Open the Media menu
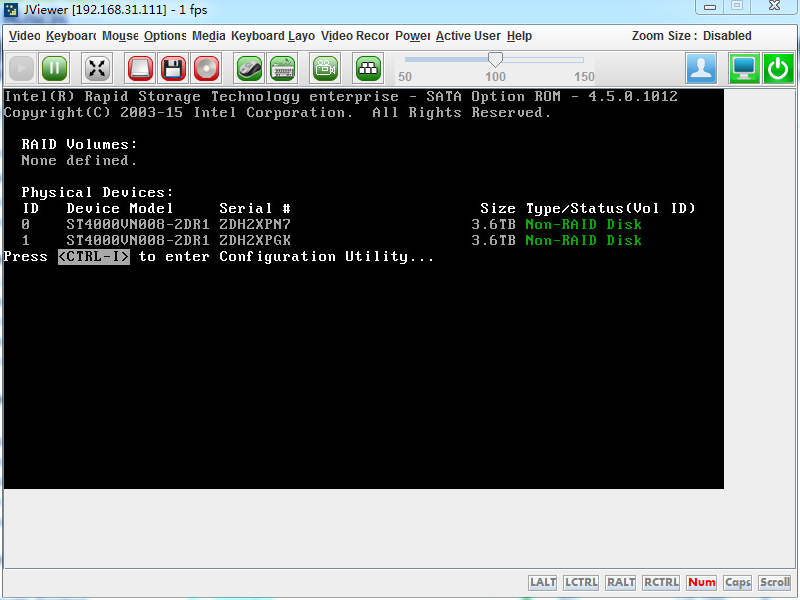This screenshot has width=800, height=600. [x=209, y=36]
